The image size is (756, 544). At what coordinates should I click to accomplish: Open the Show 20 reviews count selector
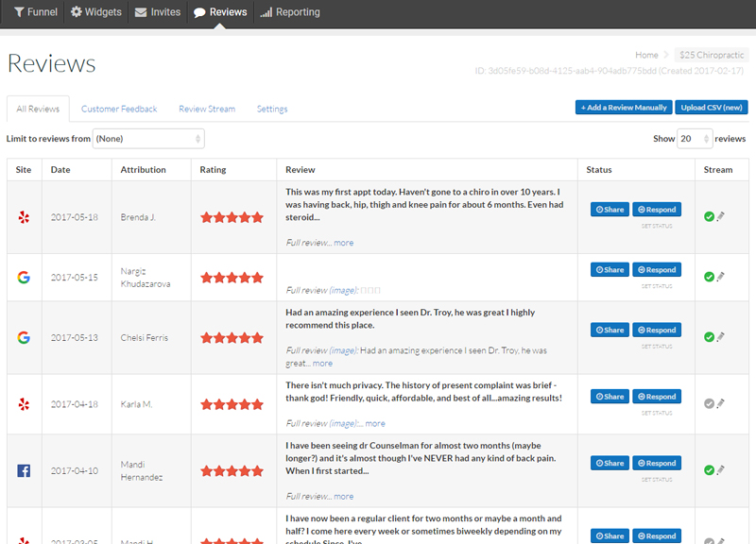(x=695, y=139)
